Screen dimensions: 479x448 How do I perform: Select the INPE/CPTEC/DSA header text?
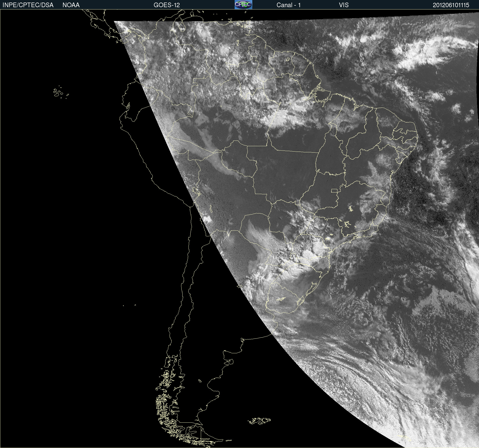click(x=28, y=5)
